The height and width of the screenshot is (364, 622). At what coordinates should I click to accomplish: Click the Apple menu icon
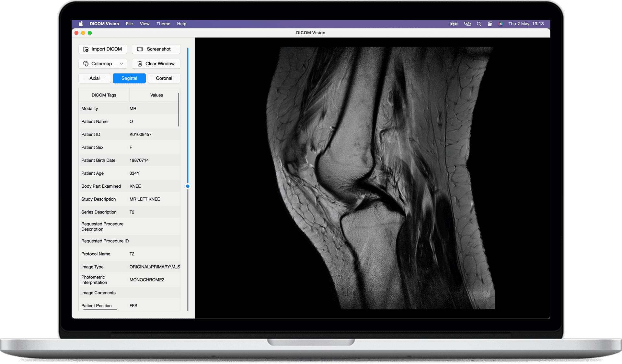click(81, 24)
